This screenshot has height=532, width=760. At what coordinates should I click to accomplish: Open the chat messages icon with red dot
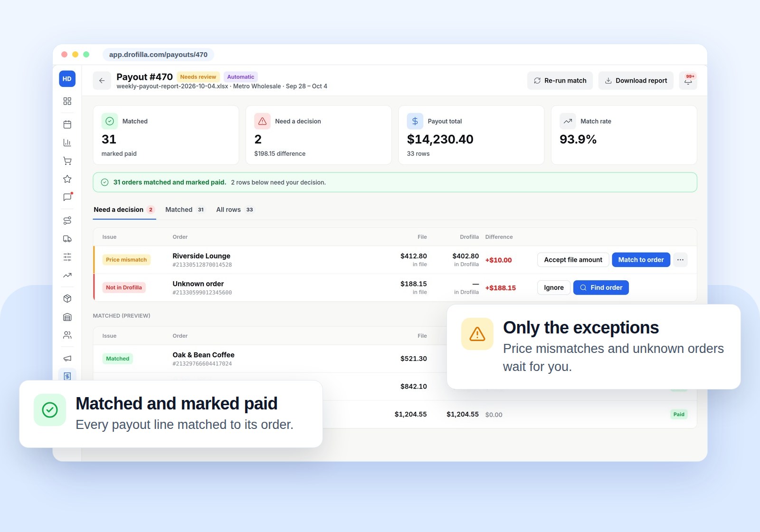coord(67,197)
